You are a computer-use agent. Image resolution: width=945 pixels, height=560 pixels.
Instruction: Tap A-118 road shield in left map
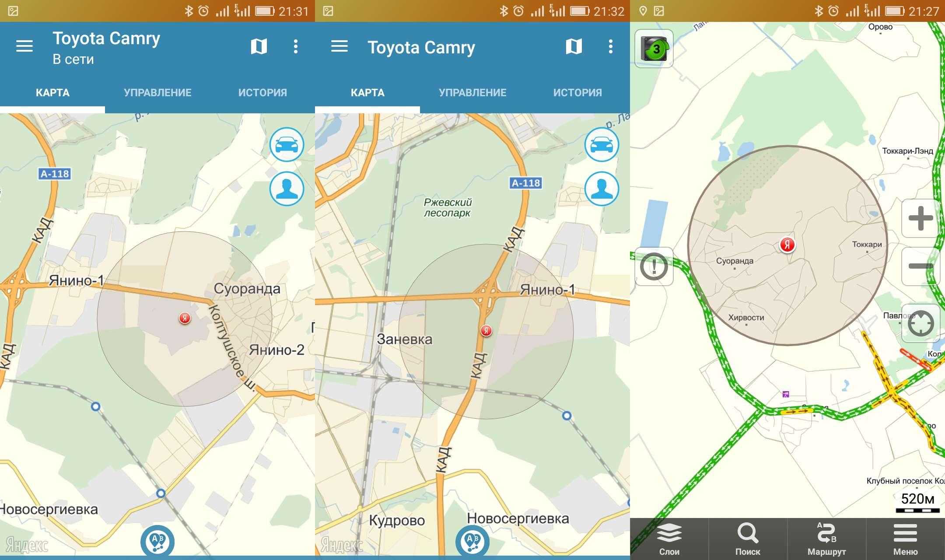click(x=55, y=174)
